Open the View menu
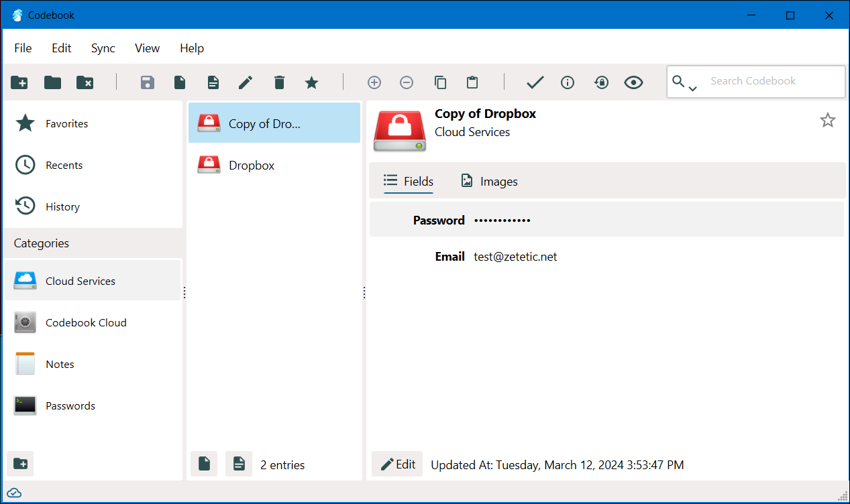Image resolution: width=850 pixels, height=504 pixels. click(x=147, y=48)
